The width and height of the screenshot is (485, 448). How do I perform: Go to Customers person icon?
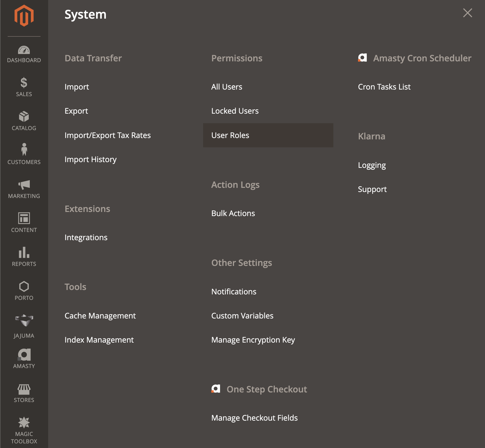pos(24,150)
